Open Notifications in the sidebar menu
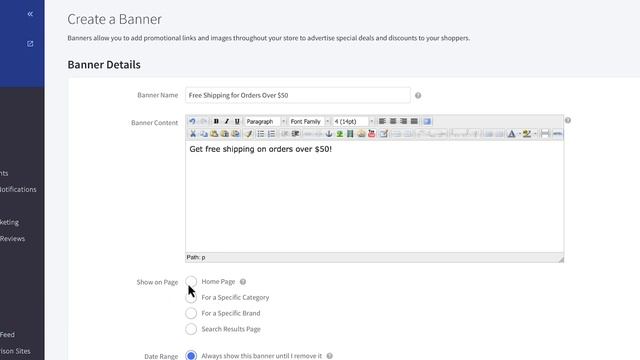Image resolution: width=640 pixels, height=360 pixels. [x=18, y=189]
